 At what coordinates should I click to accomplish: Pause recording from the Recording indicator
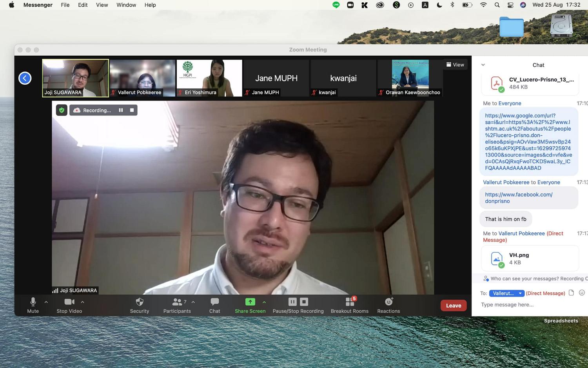121,110
